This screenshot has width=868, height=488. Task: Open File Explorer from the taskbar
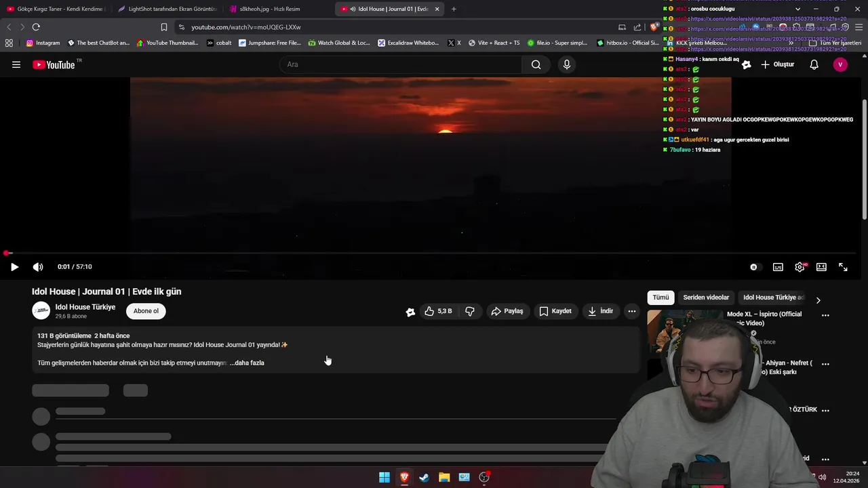(444, 477)
